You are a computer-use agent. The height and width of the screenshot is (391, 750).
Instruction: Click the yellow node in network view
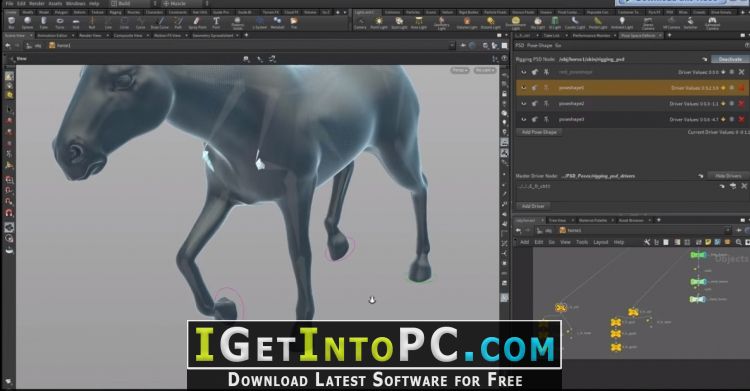561,307
